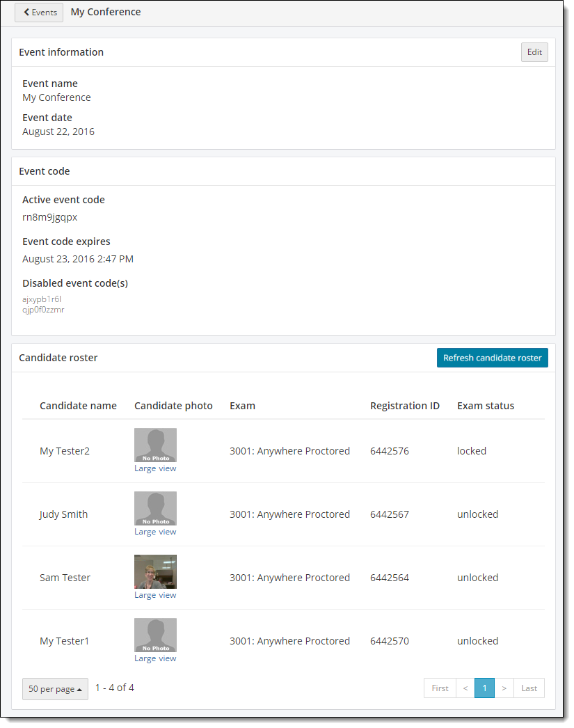Click the Candidate name column header
574x728 pixels.
(x=78, y=406)
